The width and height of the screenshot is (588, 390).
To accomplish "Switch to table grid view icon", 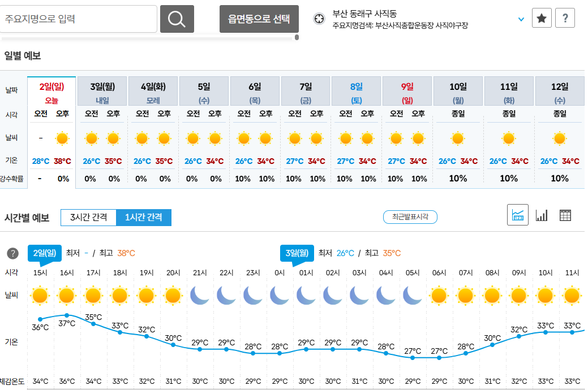I will (x=565, y=215).
